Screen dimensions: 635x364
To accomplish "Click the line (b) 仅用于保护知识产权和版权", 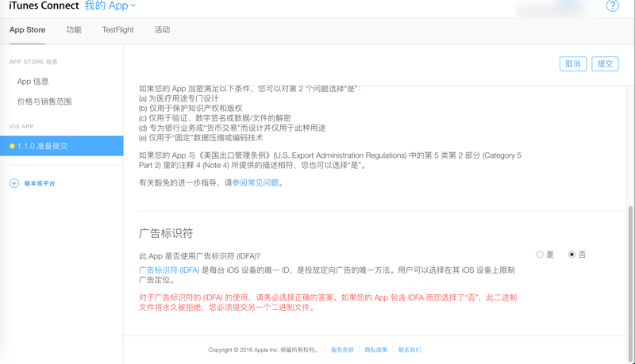I will (x=190, y=109).
